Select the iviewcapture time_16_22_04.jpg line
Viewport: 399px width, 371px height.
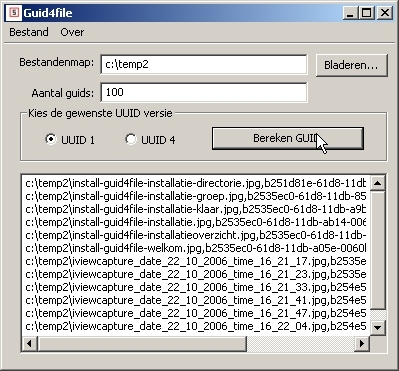196,326
